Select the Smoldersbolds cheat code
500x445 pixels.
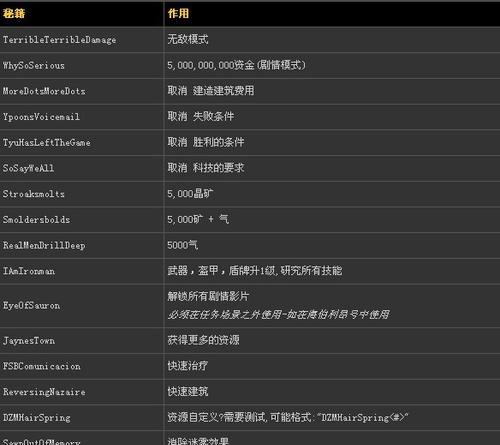coord(36,220)
